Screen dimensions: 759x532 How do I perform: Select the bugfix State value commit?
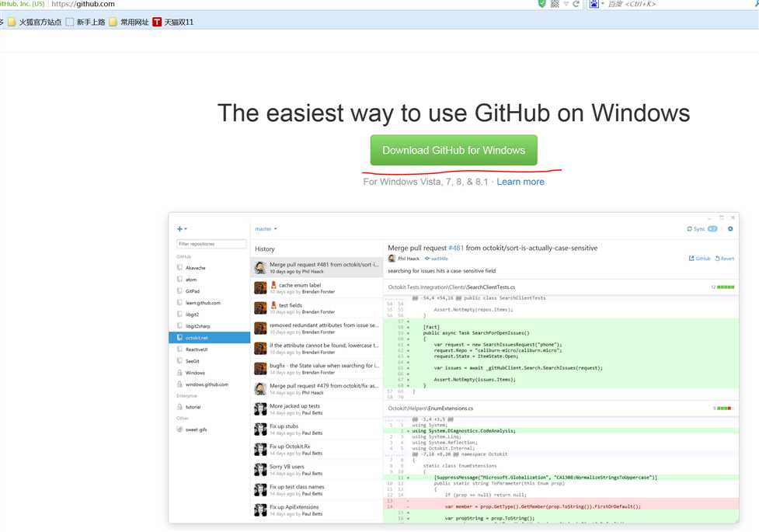317,369
